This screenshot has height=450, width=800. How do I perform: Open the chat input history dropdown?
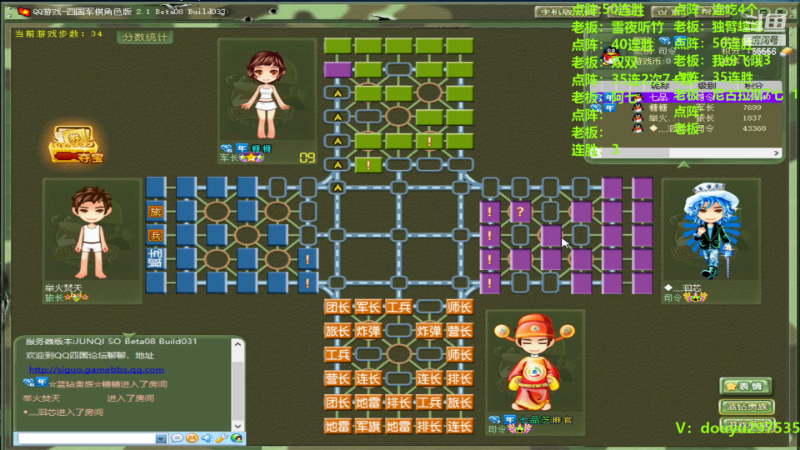161,438
